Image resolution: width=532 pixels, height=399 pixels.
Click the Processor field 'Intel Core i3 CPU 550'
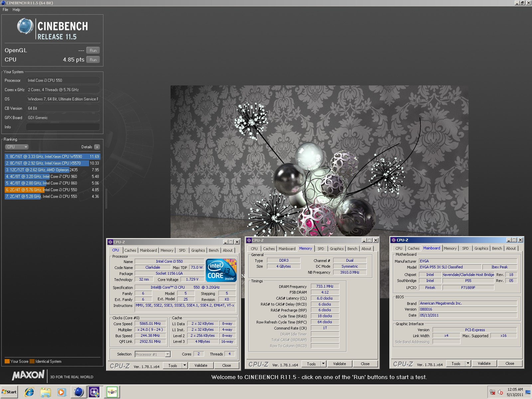tap(63, 80)
